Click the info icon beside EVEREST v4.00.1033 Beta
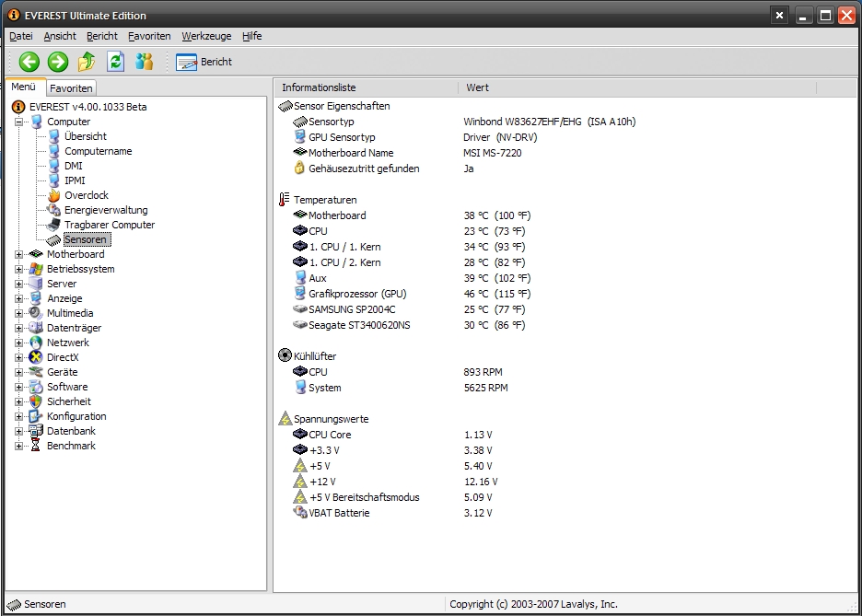The width and height of the screenshot is (862, 616). 18,107
